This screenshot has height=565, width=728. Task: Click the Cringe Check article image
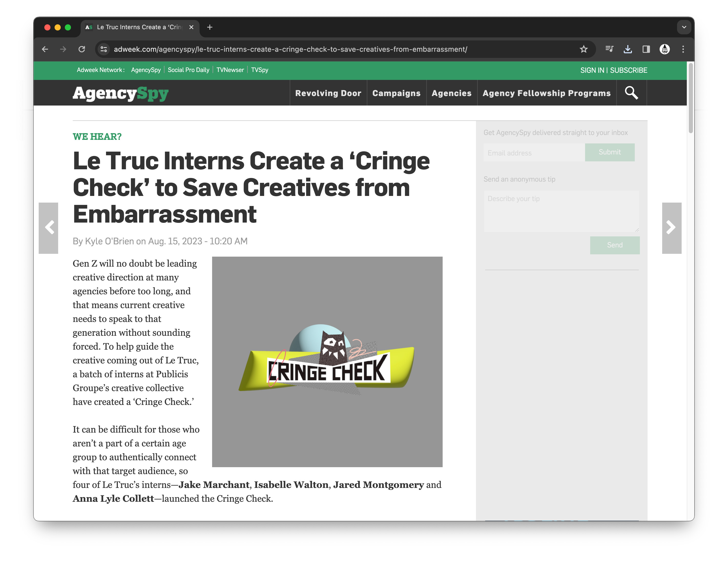click(x=327, y=362)
